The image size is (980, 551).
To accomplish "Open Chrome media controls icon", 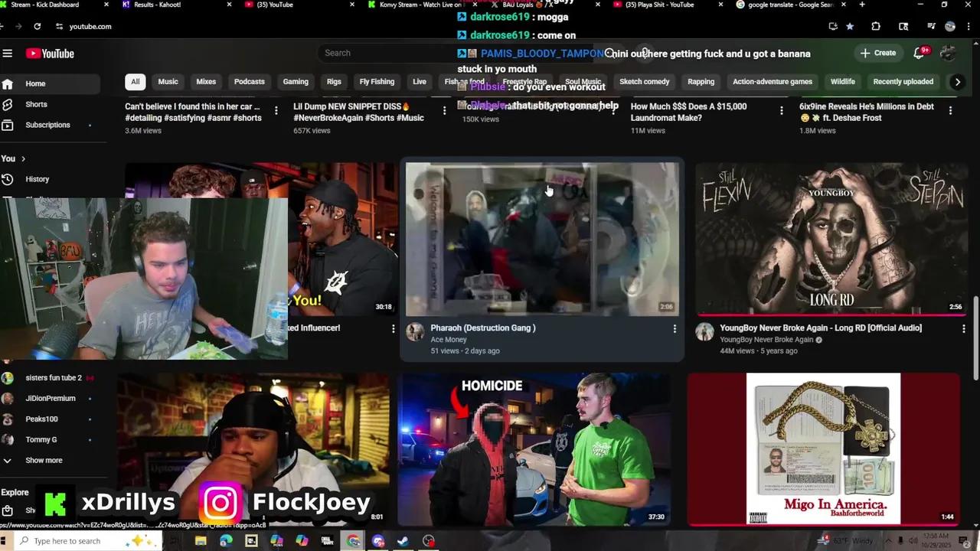I will (x=931, y=26).
